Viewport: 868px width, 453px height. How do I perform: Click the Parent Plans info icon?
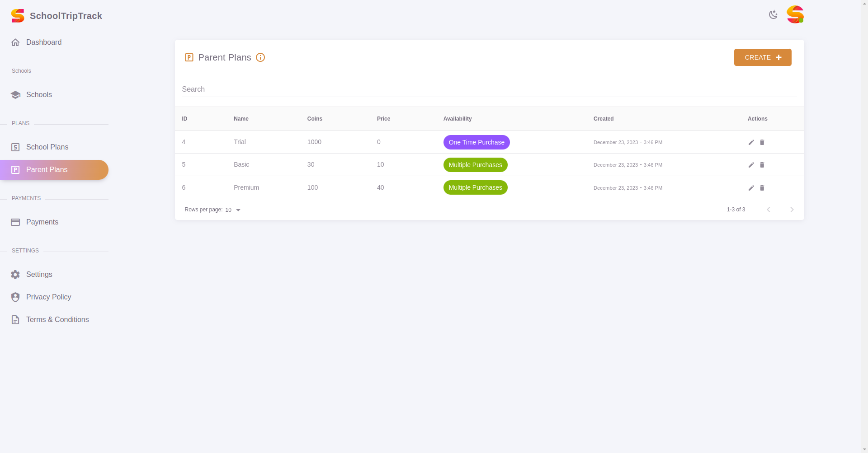260,57
